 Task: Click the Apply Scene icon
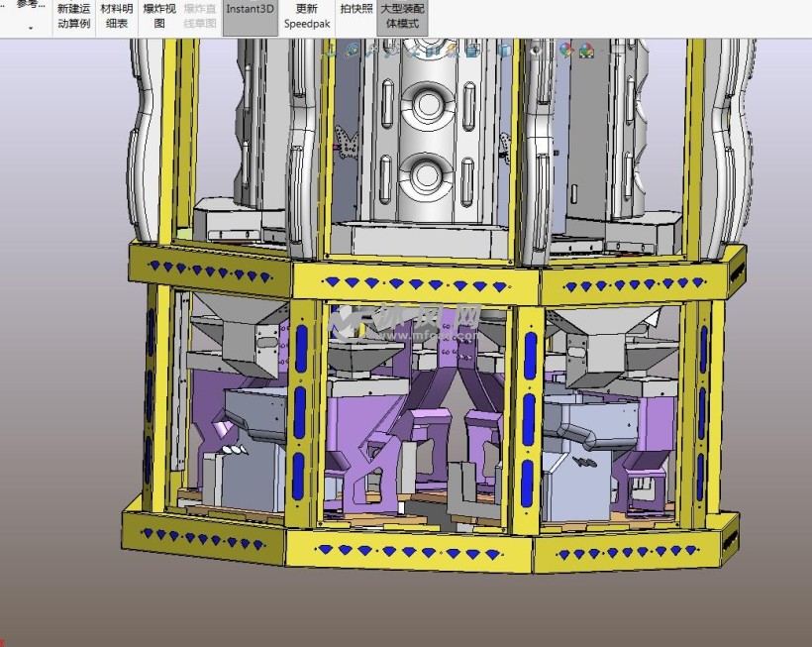pyautogui.click(x=586, y=50)
